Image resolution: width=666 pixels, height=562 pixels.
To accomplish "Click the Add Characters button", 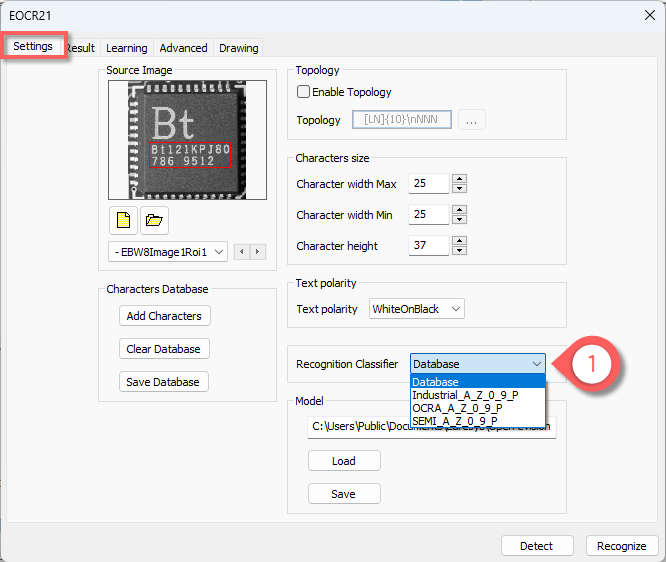I will (164, 316).
